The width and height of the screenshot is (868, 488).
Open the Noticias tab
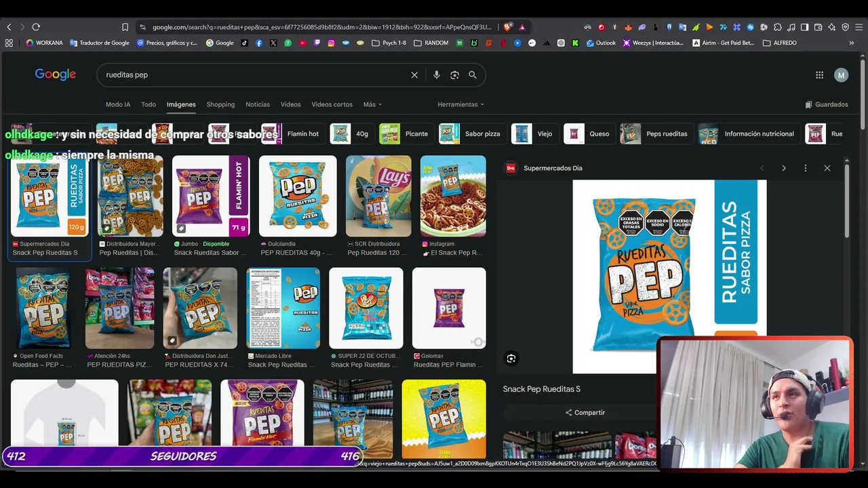[x=258, y=104]
